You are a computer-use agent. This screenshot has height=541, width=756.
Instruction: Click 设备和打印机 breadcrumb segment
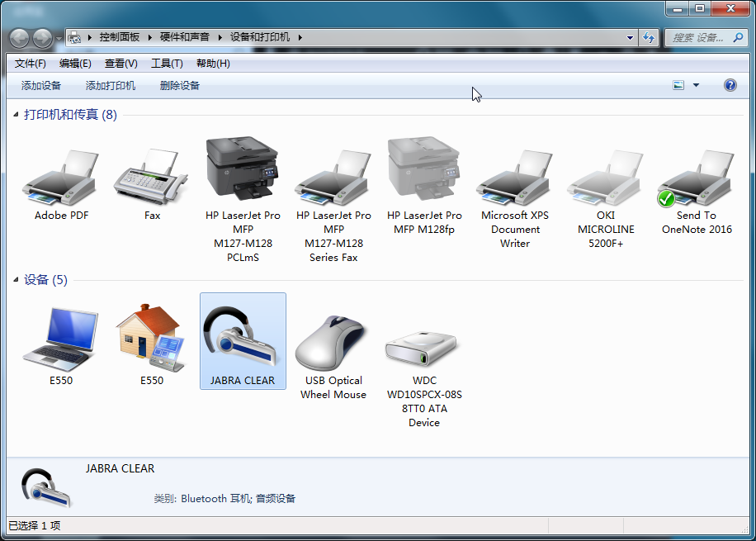(259, 37)
